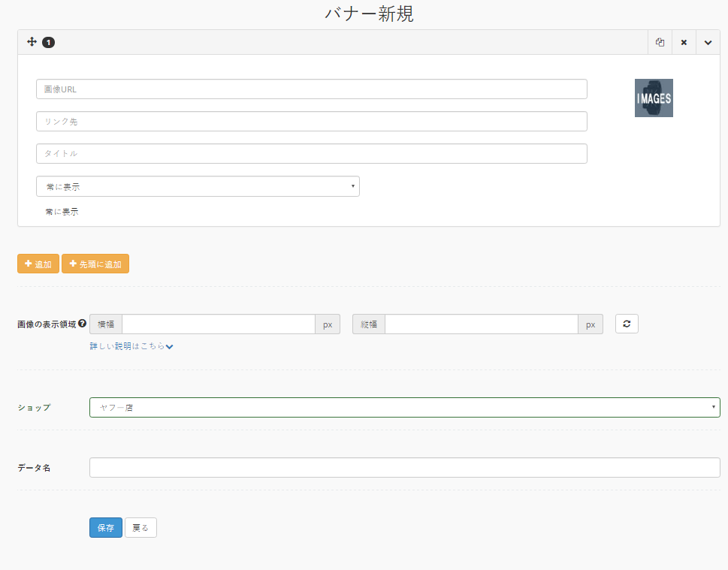The image size is (728, 570).
Task: Click the number 1 badge in banner header
Action: click(x=48, y=43)
